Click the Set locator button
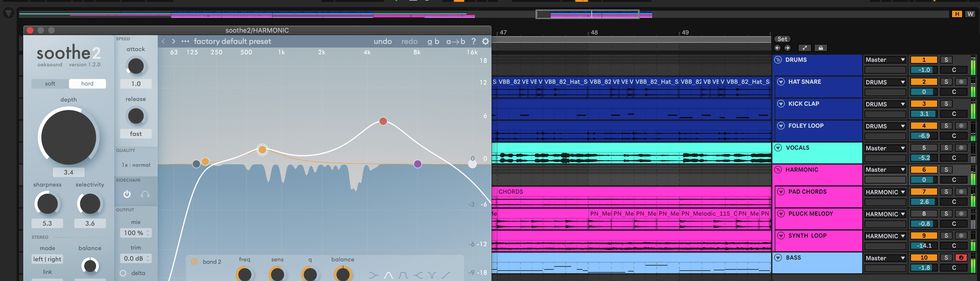Image resolution: width=980 pixels, height=281 pixels. click(782, 39)
